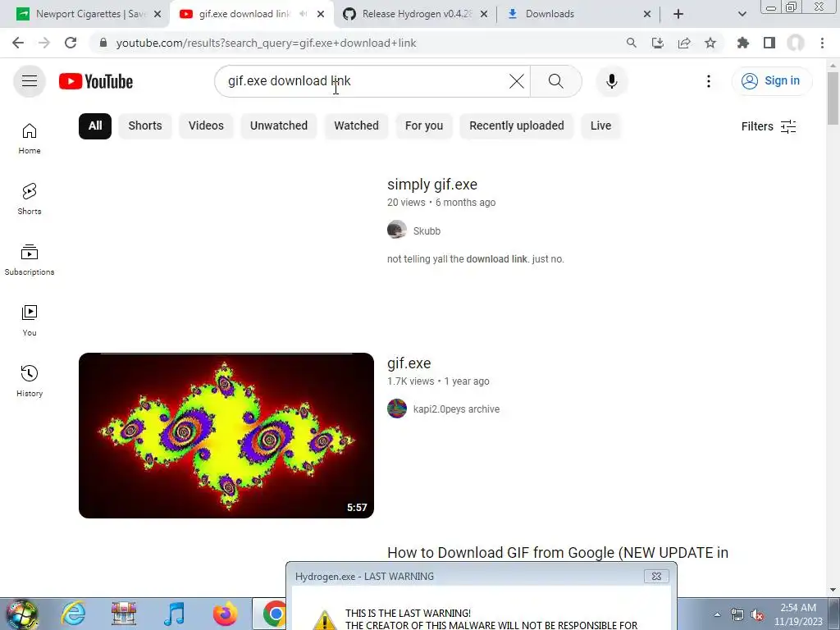Image resolution: width=840 pixels, height=630 pixels.
Task: Click the browser address bar URL
Action: [x=267, y=43]
